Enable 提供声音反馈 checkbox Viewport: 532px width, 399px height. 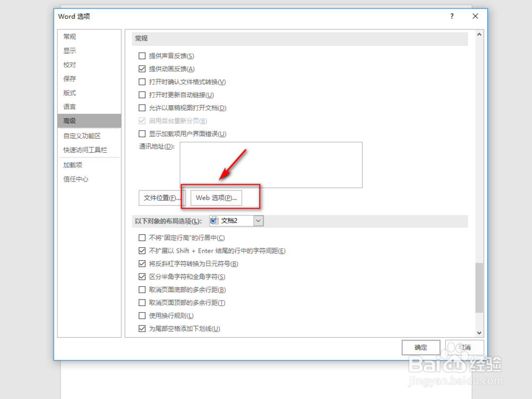click(142, 56)
